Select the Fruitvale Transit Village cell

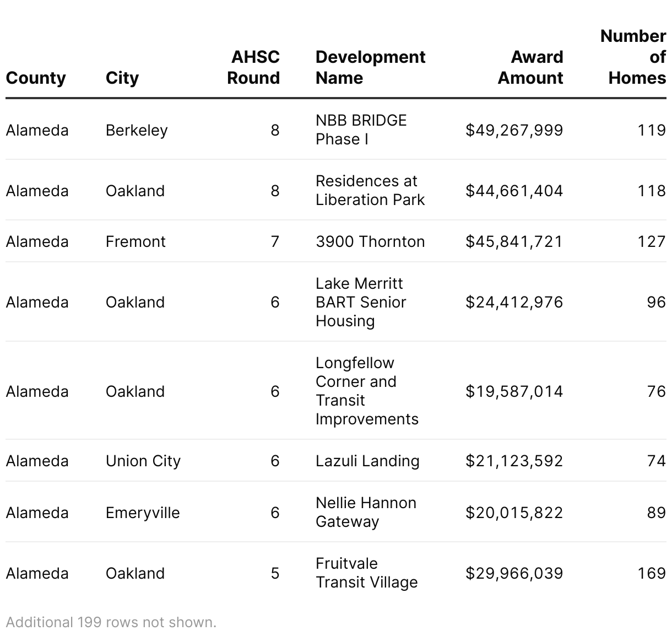coord(366,573)
